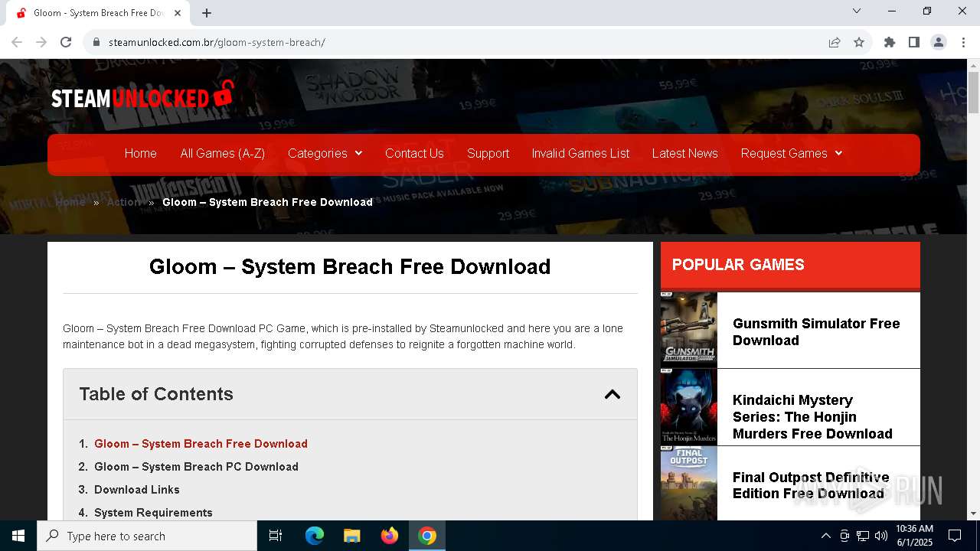Image resolution: width=980 pixels, height=551 pixels.
Task: Open the Support menu item
Action: click(488, 153)
